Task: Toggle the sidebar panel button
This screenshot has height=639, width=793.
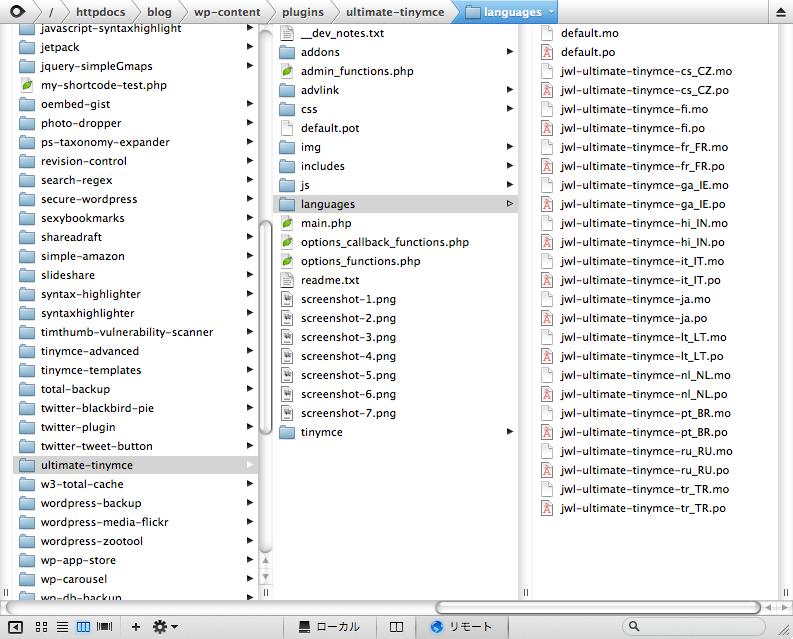Action: (16, 627)
